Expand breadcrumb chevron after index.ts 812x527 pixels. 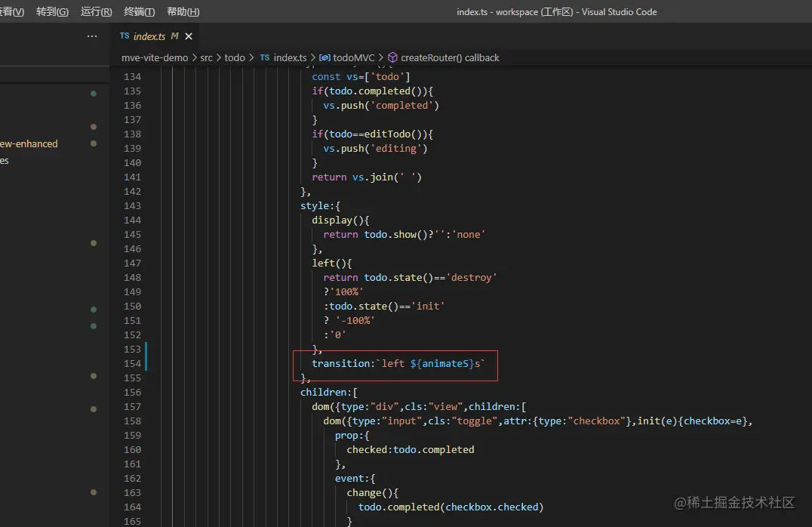tap(312, 57)
